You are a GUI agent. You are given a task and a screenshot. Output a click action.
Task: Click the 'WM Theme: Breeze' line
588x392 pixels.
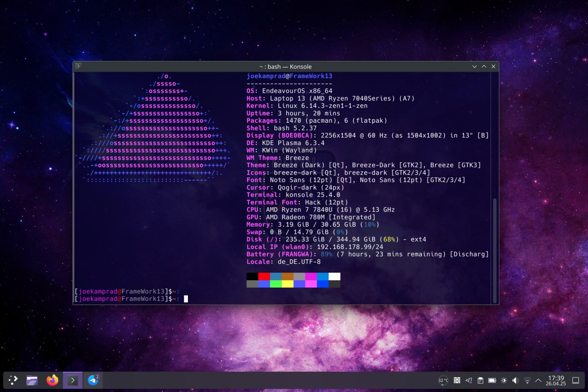tap(278, 158)
